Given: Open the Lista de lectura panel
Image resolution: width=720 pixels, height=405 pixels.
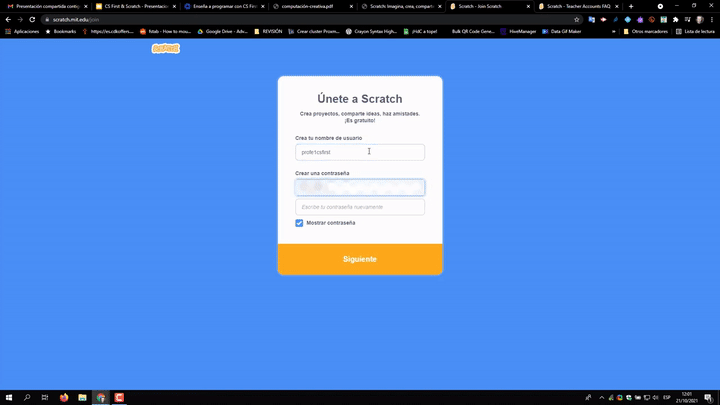Looking at the screenshot, I should pyautogui.click(x=695, y=31).
